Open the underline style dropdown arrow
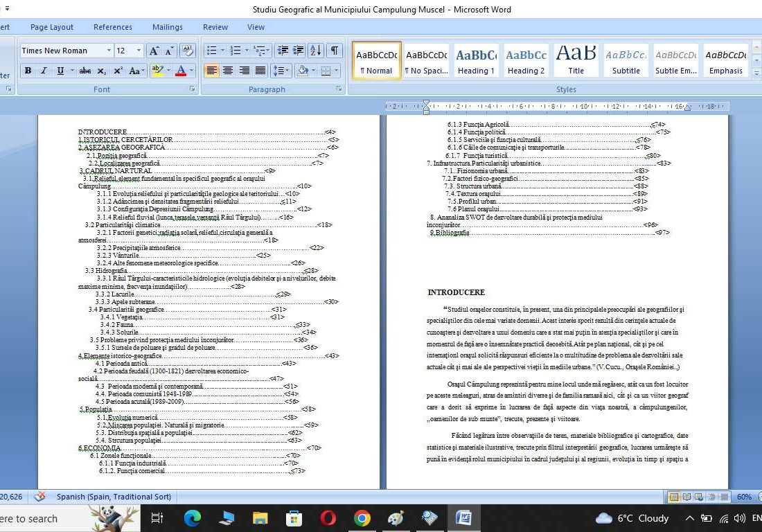 click(73, 71)
